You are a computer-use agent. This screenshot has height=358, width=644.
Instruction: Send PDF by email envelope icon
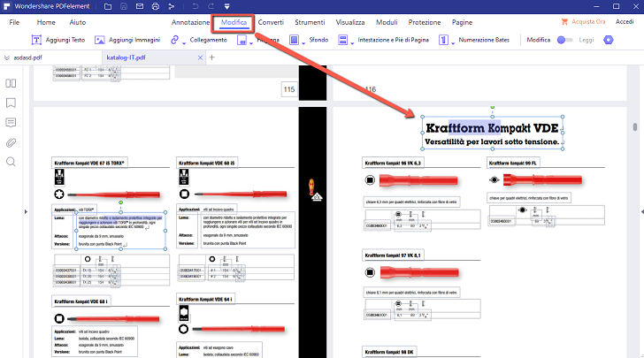(140, 6)
